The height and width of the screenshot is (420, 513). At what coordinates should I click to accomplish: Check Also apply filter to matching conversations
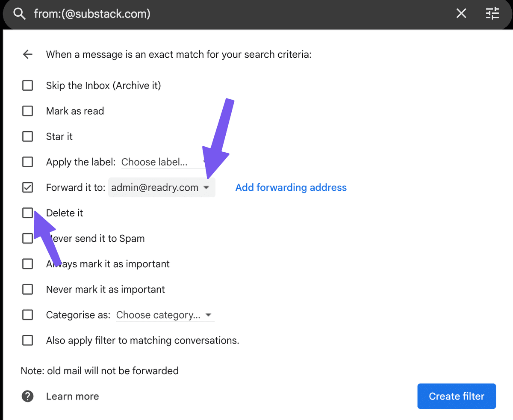(x=27, y=340)
